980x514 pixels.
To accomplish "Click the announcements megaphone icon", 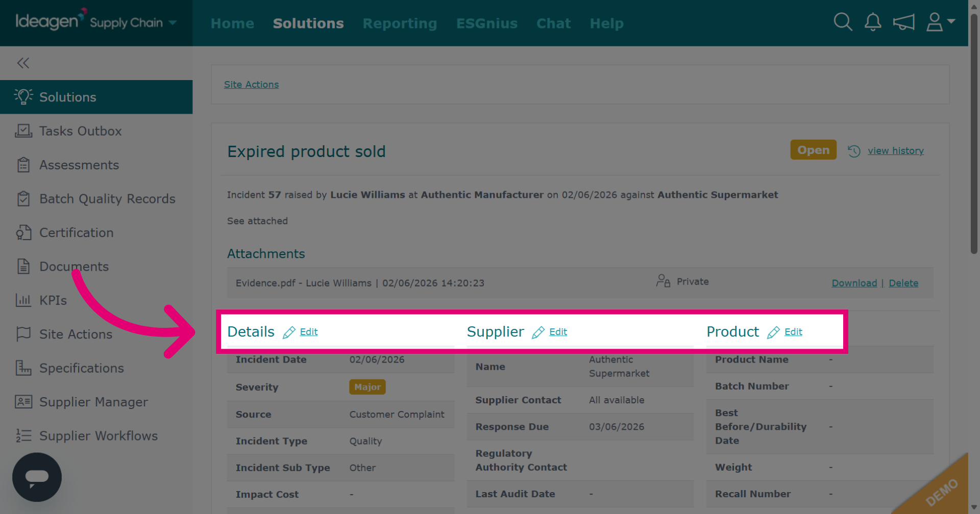I will click(903, 22).
